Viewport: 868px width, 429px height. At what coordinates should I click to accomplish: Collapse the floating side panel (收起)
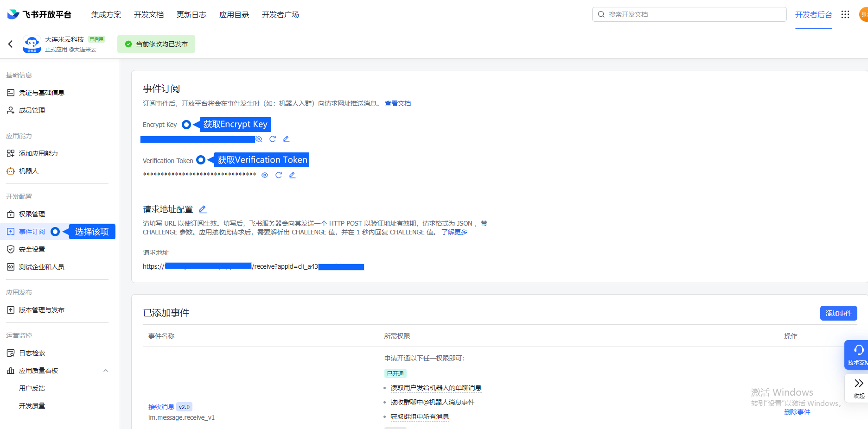(859, 388)
